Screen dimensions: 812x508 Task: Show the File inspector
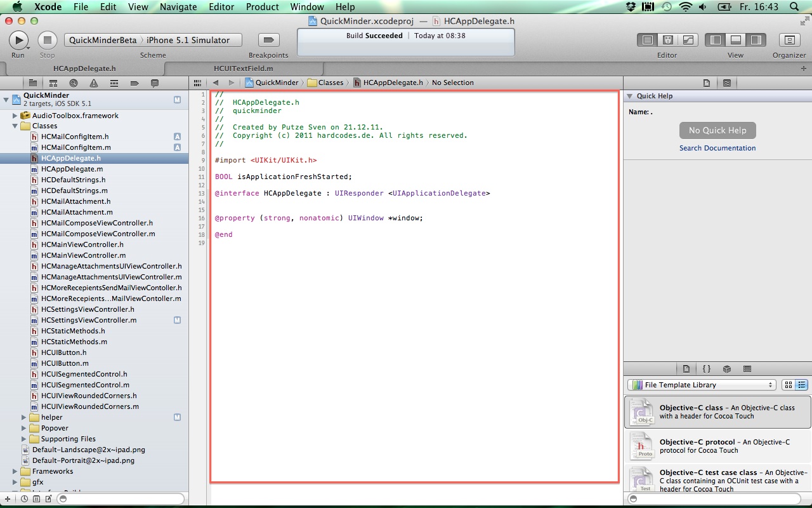point(707,83)
